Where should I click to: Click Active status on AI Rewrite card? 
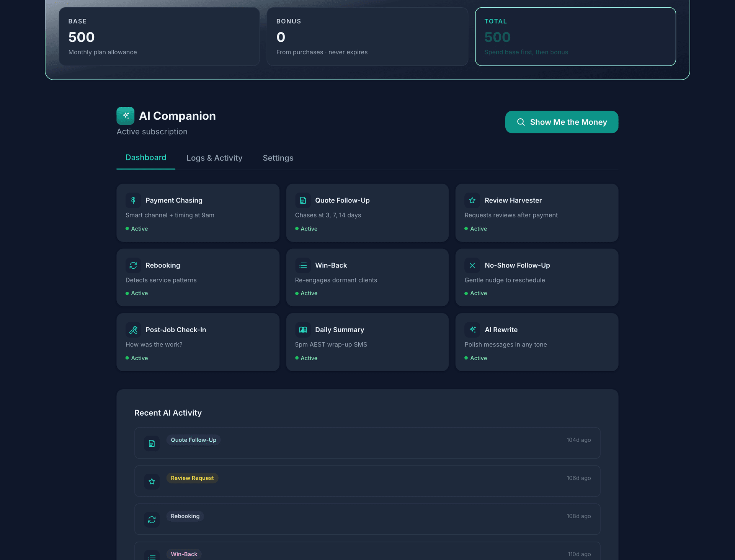point(476,358)
